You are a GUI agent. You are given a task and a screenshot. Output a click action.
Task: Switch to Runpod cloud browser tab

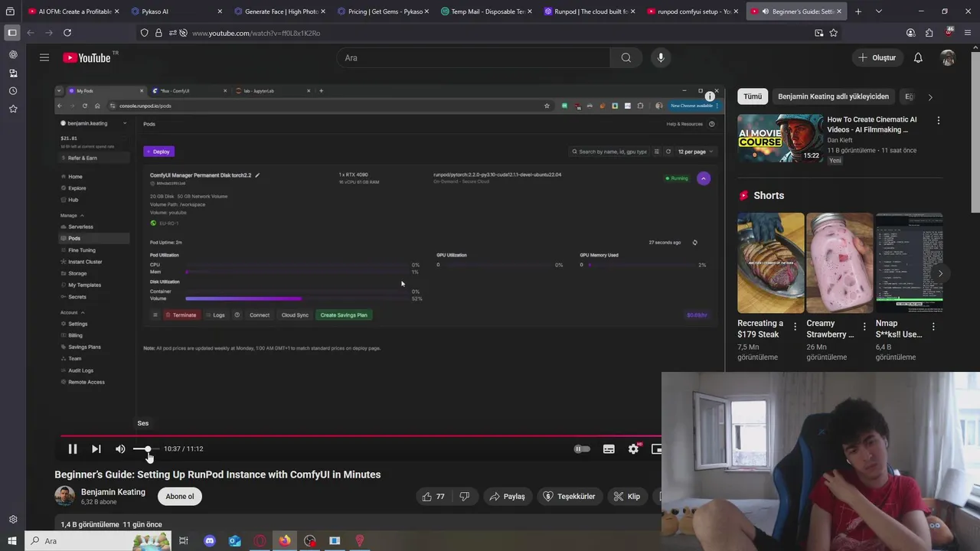(x=589, y=11)
